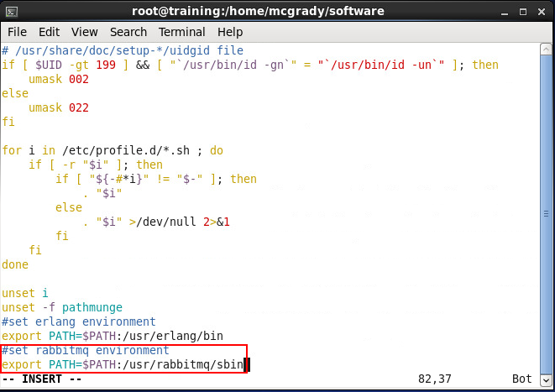Open the Help menu
The height and width of the screenshot is (392, 555).
pos(230,32)
